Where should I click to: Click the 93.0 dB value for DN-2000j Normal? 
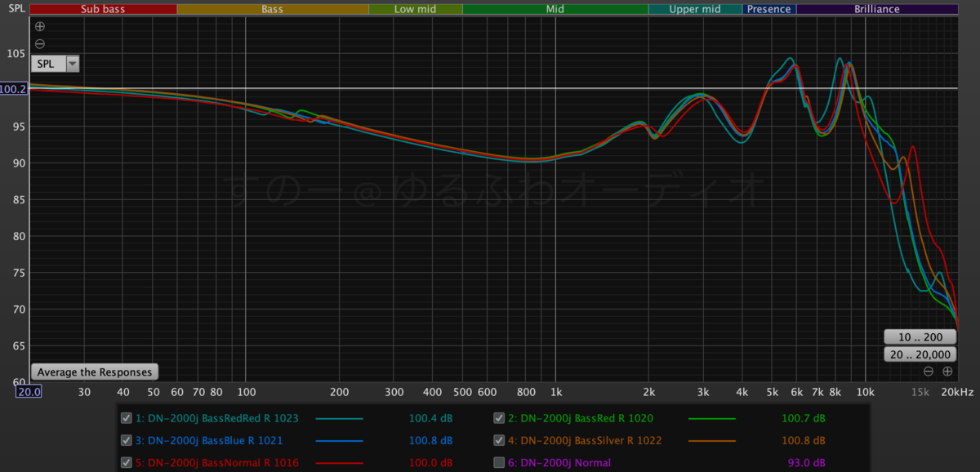[807, 463]
